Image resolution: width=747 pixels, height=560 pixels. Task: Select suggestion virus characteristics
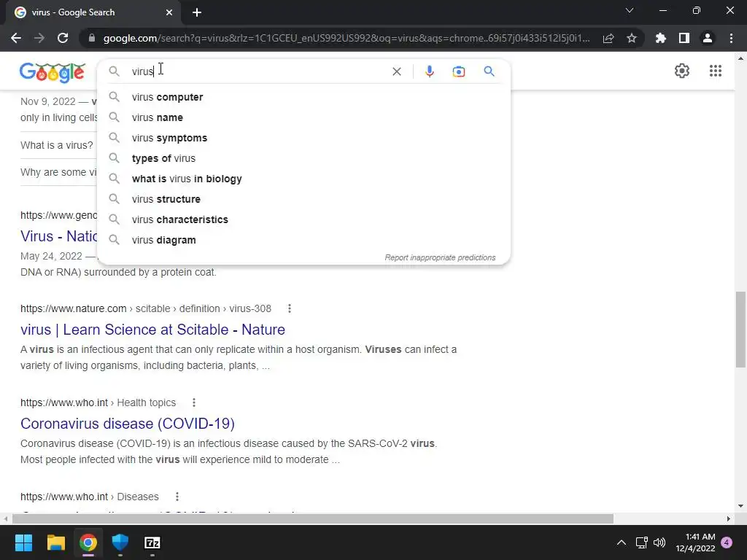coord(303,220)
